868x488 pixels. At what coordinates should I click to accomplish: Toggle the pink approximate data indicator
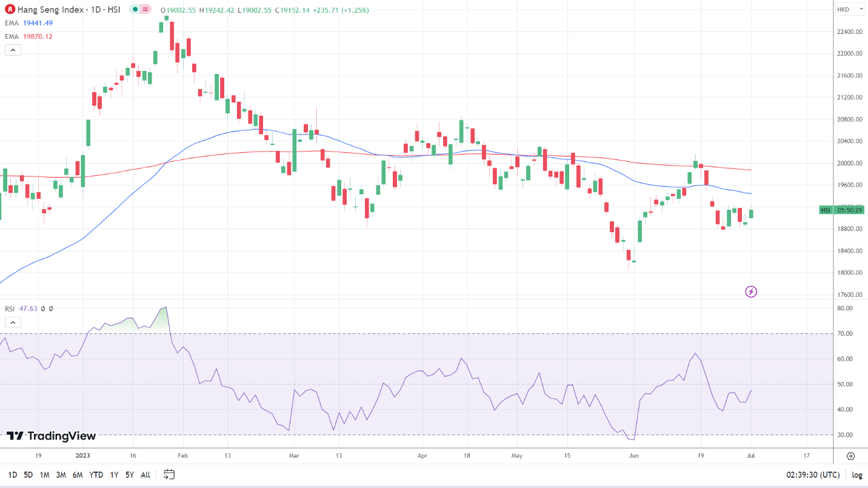point(145,10)
